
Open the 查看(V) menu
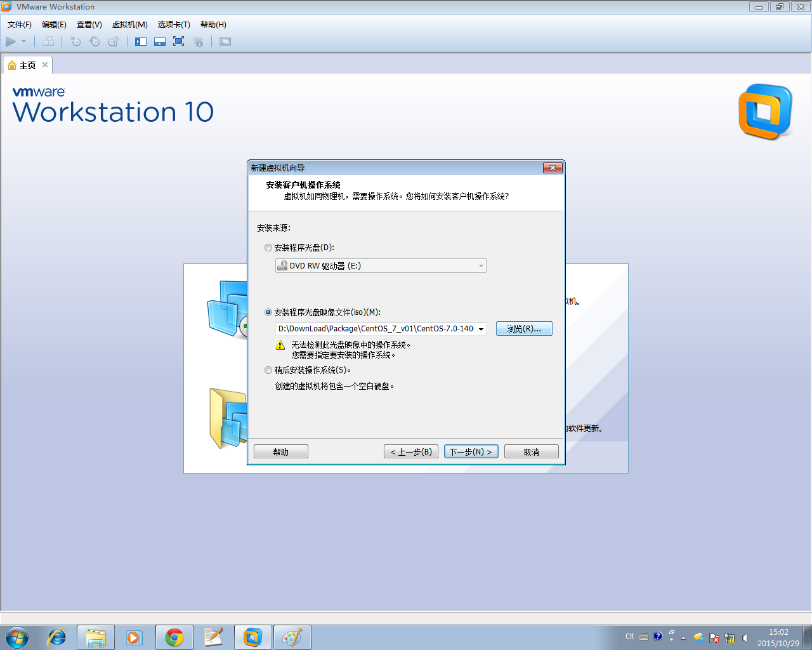89,25
